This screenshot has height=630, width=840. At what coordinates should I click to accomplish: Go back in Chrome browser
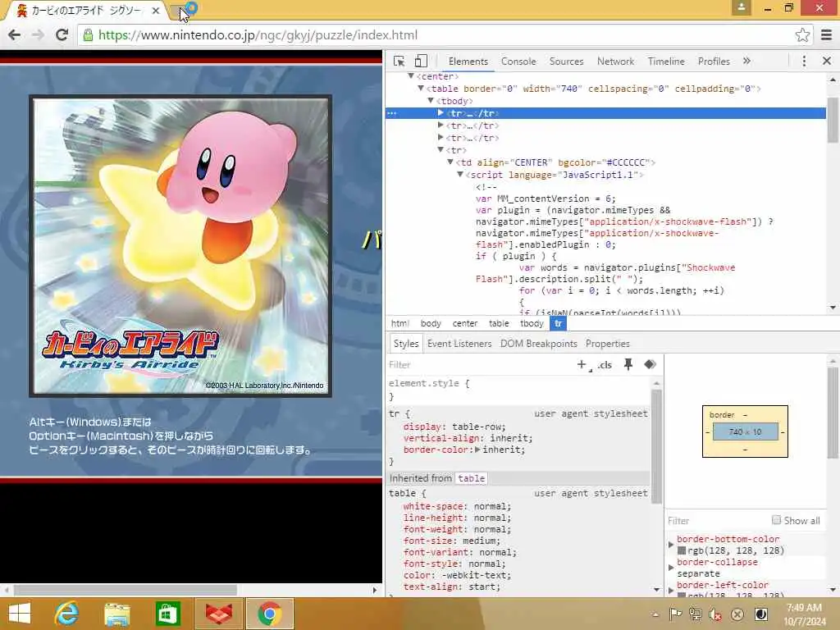[15, 34]
